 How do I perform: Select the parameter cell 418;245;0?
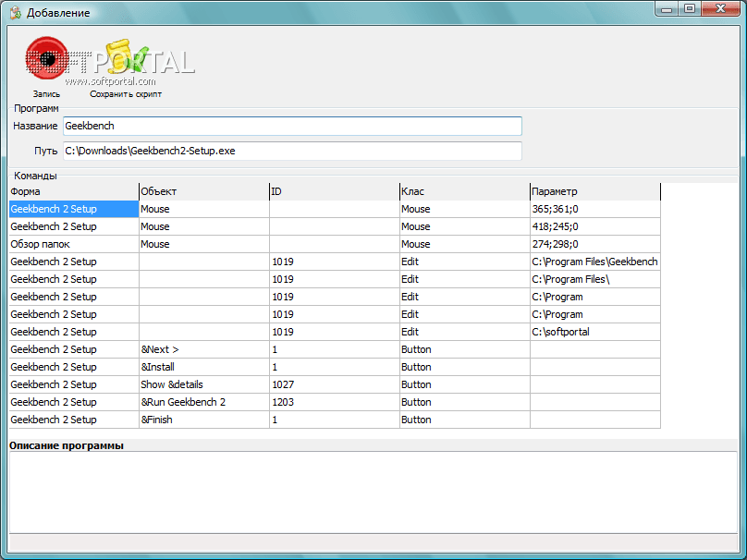[595, 226]
